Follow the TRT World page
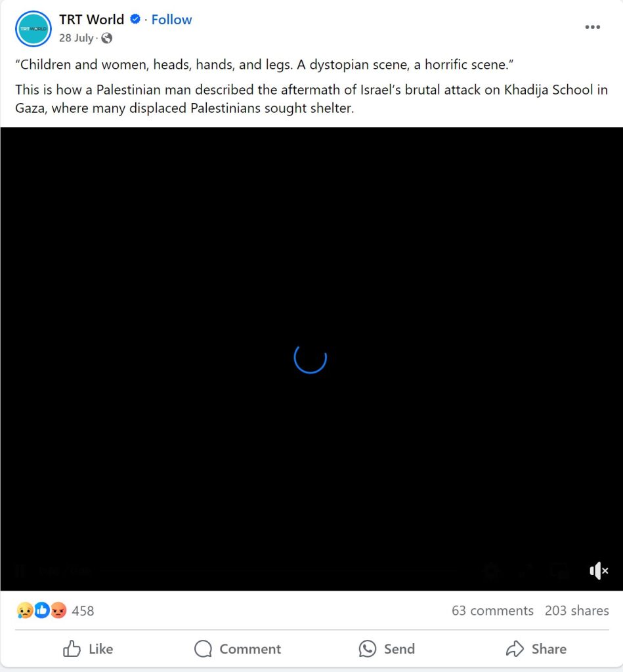This screenshot has width=623, height=672. click(171, 19)
